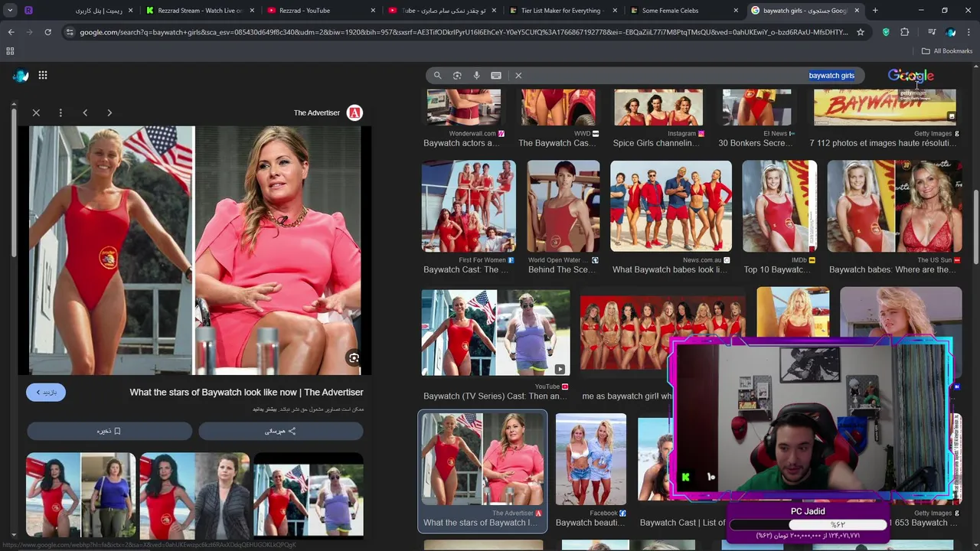Open middle related image with gray cardigan
Viewport: 980px width, 551px height.
tap(194, 495)
